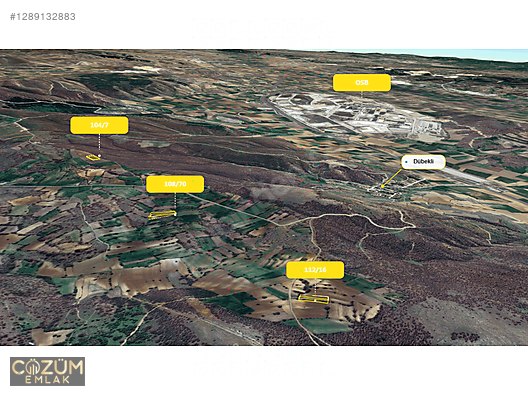Click the dotted leader line under 108/70
528x396 pixels.
pyautogui.click(x=175, y=202)
